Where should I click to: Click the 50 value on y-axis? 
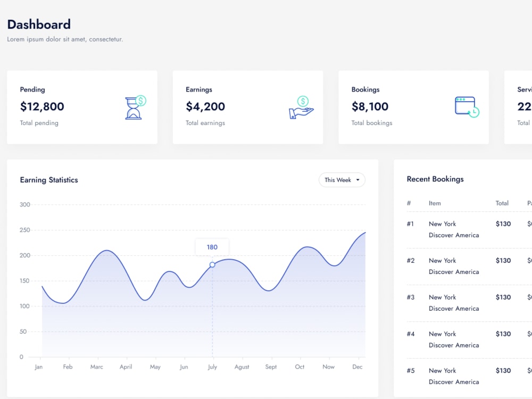(23, 331)
